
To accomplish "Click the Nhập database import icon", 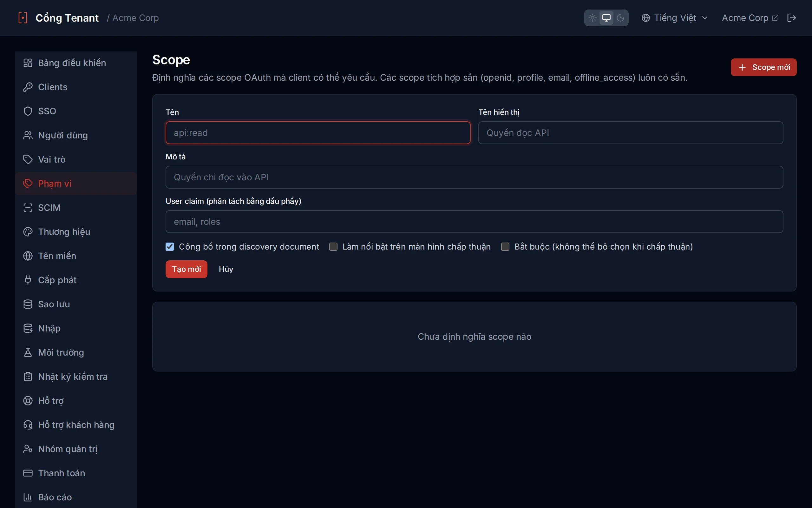I will pos(28,328).
